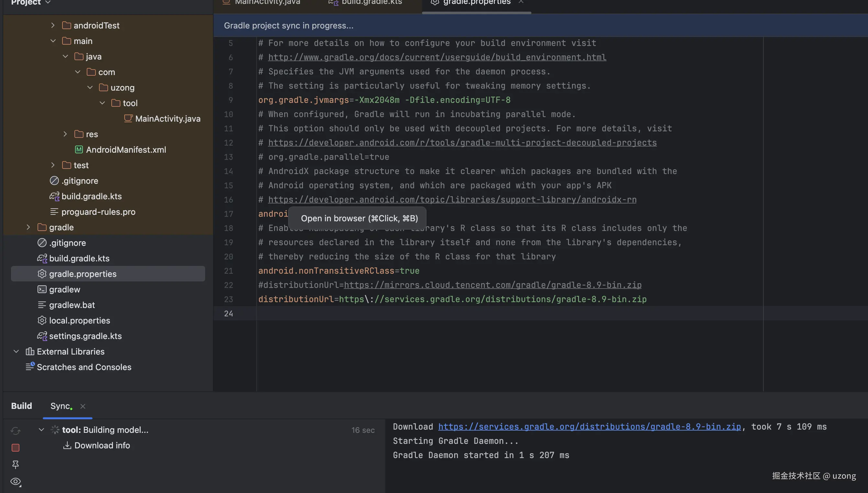Switch to the build.gradle.kts editor tab

click(x=371, y=3)
